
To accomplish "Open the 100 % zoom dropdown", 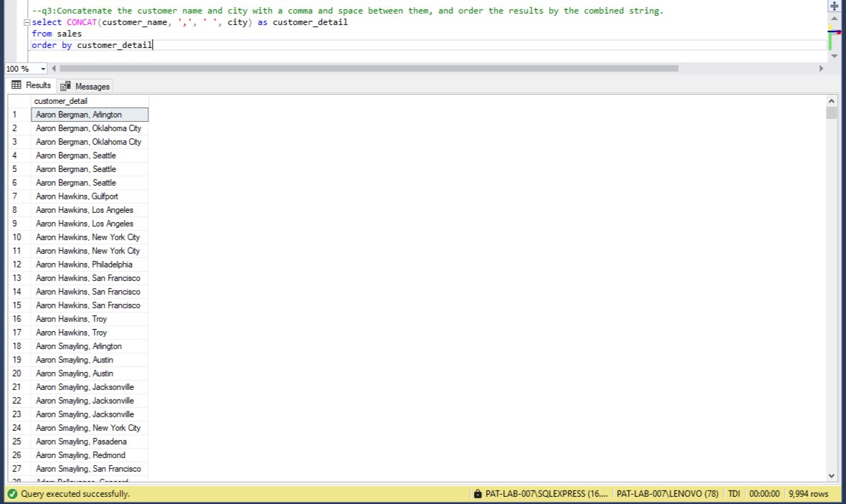I will point(43,69).
